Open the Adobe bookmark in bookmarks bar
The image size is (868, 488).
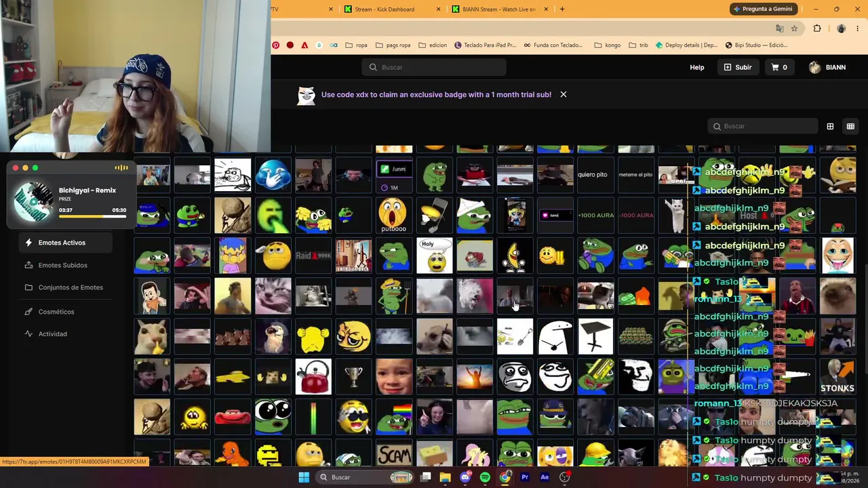click(x=304, y=45)
